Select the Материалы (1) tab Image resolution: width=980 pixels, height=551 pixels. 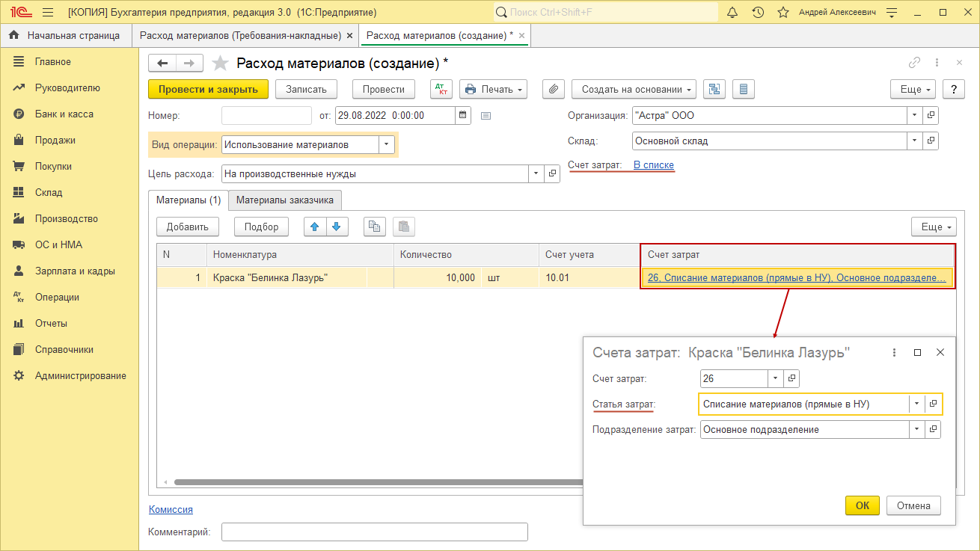point(189,200)
